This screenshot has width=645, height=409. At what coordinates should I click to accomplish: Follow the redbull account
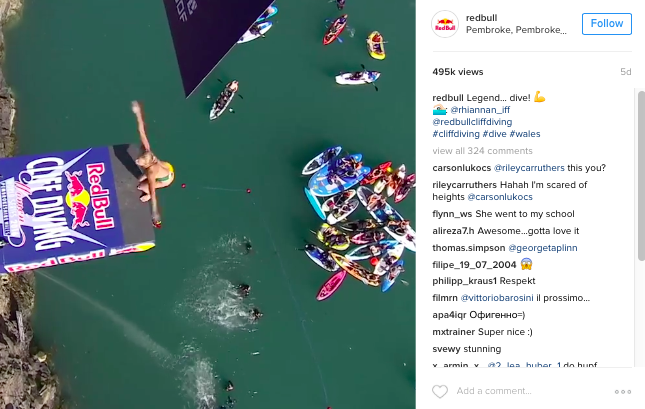[607, 24]
